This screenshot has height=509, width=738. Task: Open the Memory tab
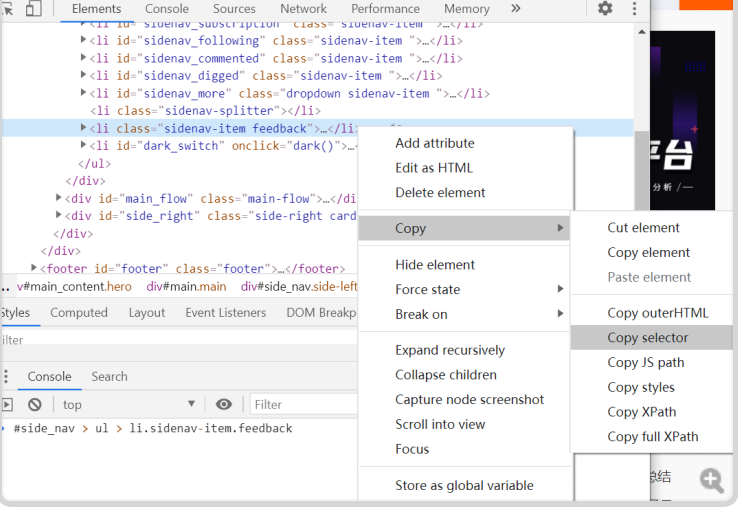tap(466, 8)
